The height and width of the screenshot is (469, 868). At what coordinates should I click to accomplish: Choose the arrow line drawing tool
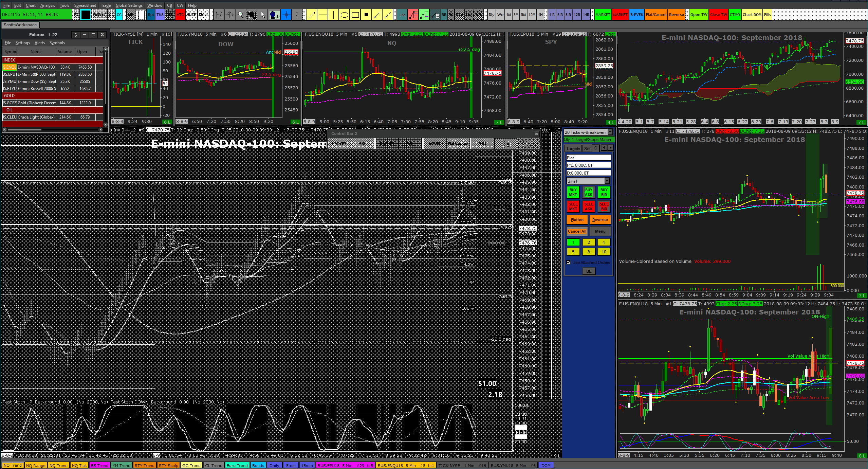click(312, 15)
